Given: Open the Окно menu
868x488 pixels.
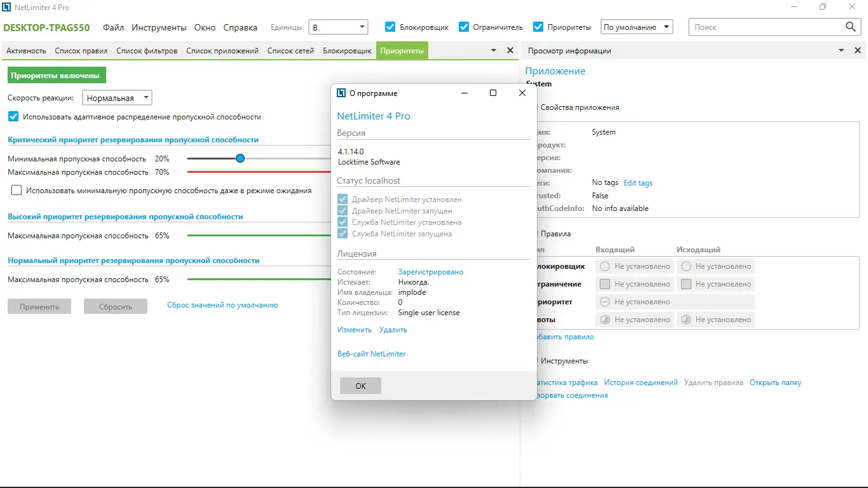Looking at the screenshot, I should (x=205, y=27).
